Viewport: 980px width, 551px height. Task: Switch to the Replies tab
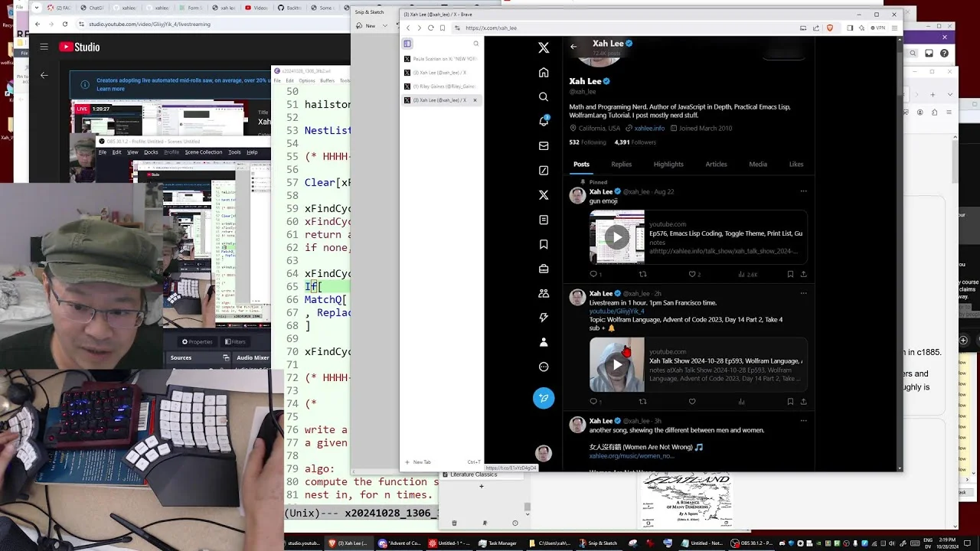coord(622,164)
